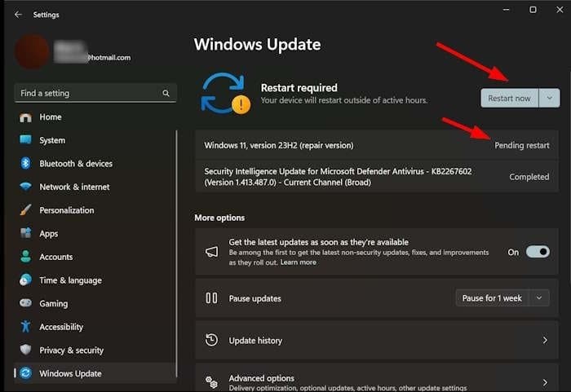Open Accounts settings
This screenshot has height=392, width=571.
(95, 257)
